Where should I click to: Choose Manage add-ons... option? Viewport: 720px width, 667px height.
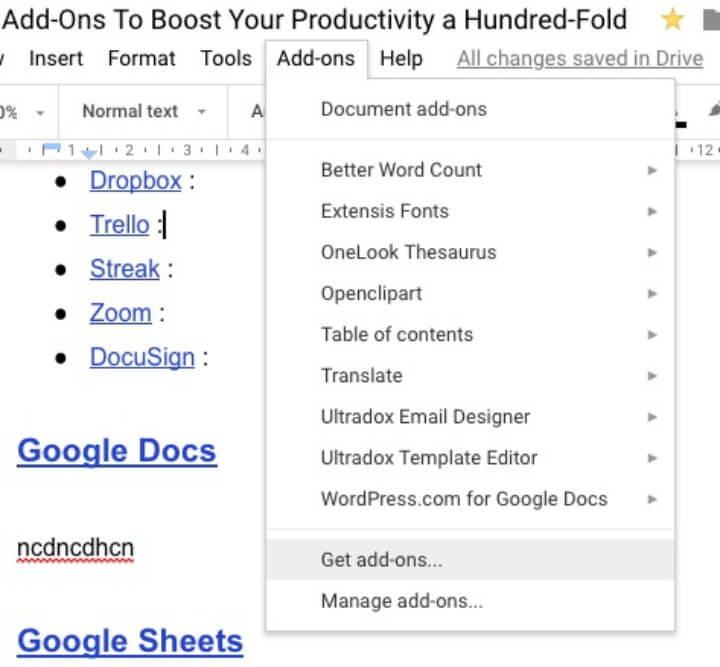(x=470, y=601)
